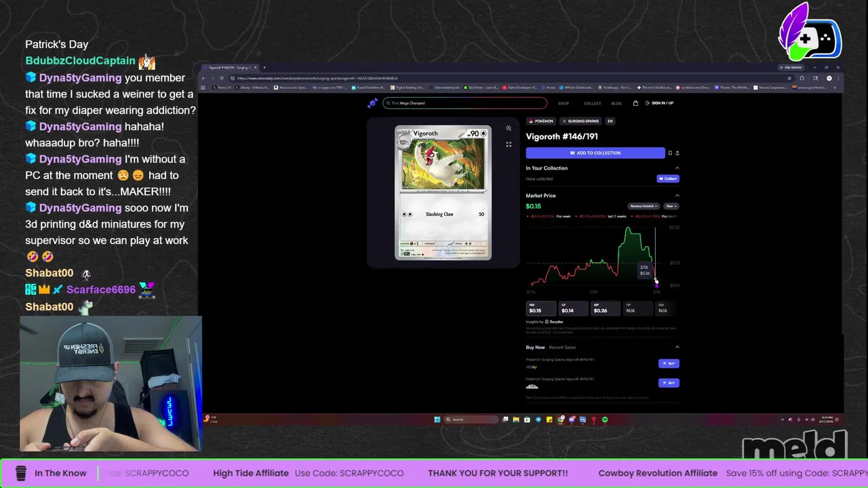Click the taskbar Search box
Screen dimensions: 868x488
471,420
